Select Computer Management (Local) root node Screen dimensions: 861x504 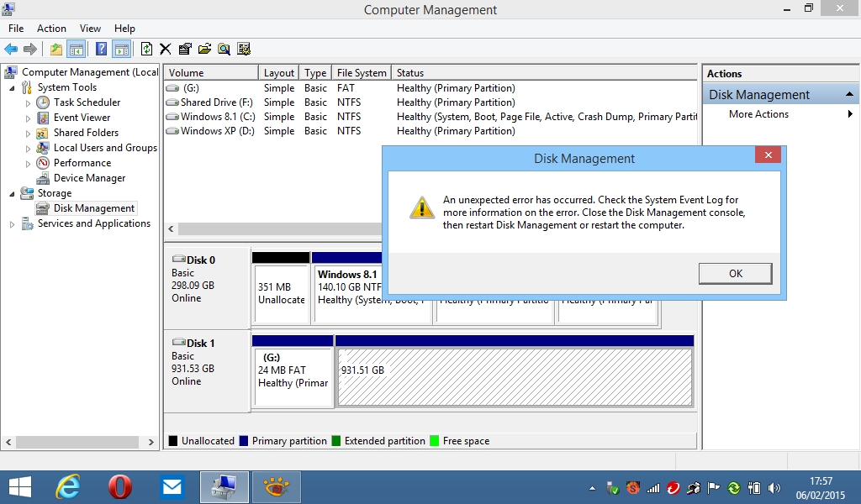click(90, 72)
